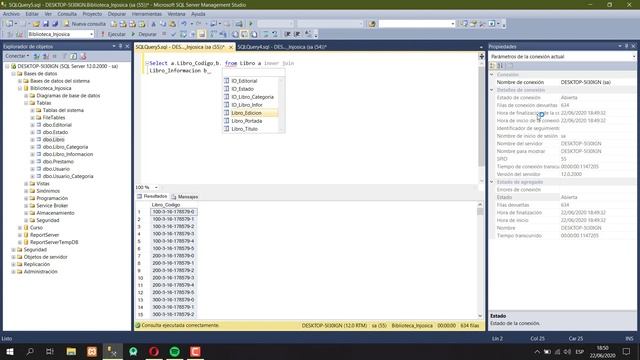The image size is (640, 360).
Task: Toggle auto-hide pin on Explorador de objetos panel
Action: (120, 47)
